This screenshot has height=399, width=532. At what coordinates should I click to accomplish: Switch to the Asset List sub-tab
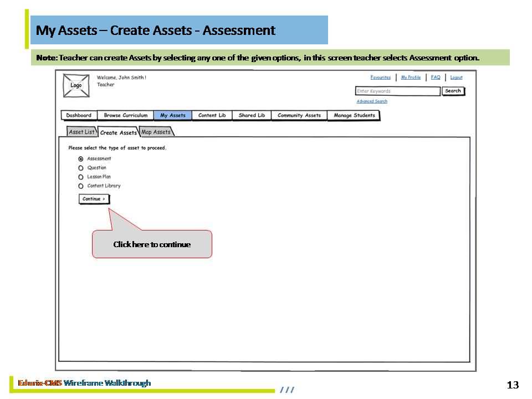coord(81,132)
